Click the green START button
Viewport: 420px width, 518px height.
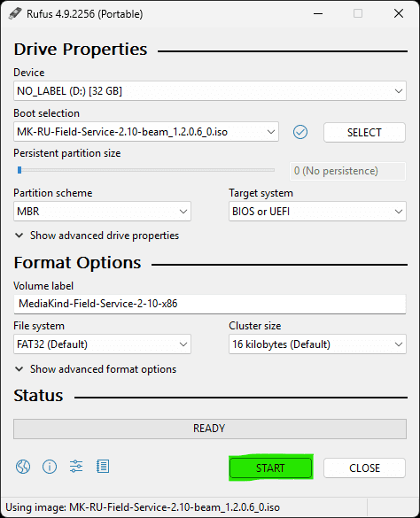270,468
